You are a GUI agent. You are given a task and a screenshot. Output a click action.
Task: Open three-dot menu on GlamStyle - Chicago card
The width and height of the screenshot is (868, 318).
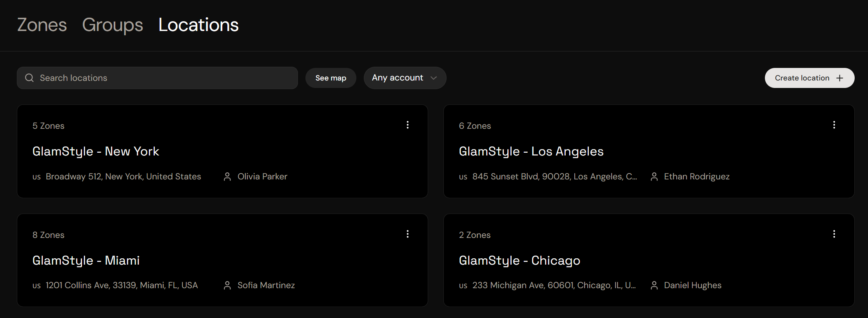click(834, 234)
